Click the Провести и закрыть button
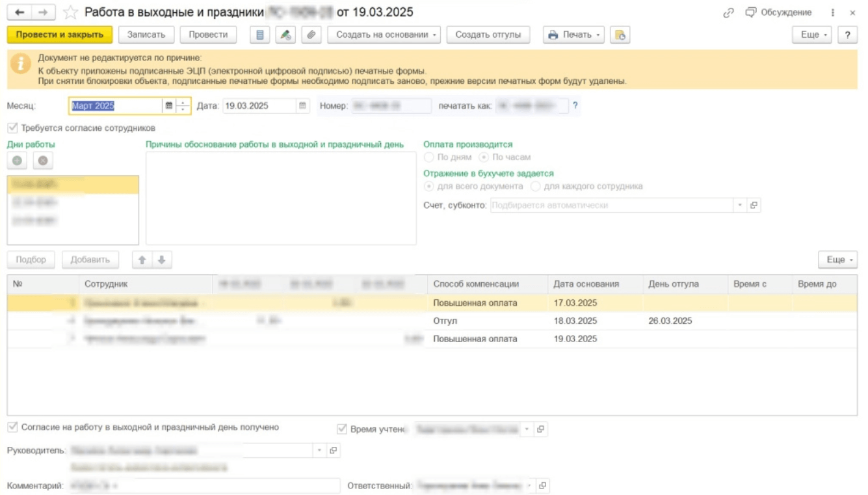 [60, 35]
